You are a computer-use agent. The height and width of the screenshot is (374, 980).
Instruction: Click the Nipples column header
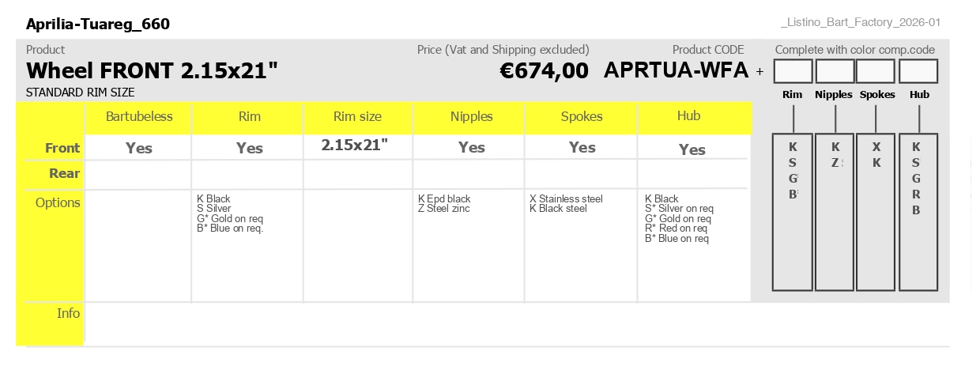coord(472,116)
